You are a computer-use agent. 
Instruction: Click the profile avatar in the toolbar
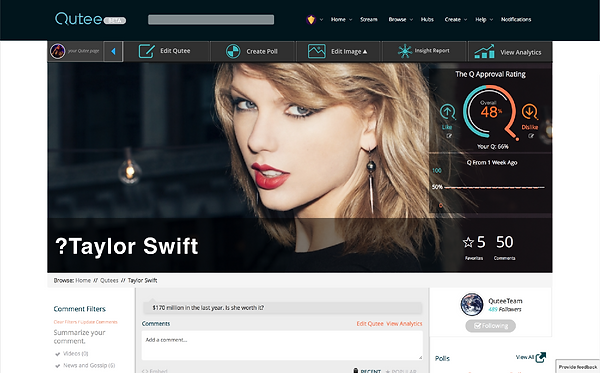(x=58, y=51)
